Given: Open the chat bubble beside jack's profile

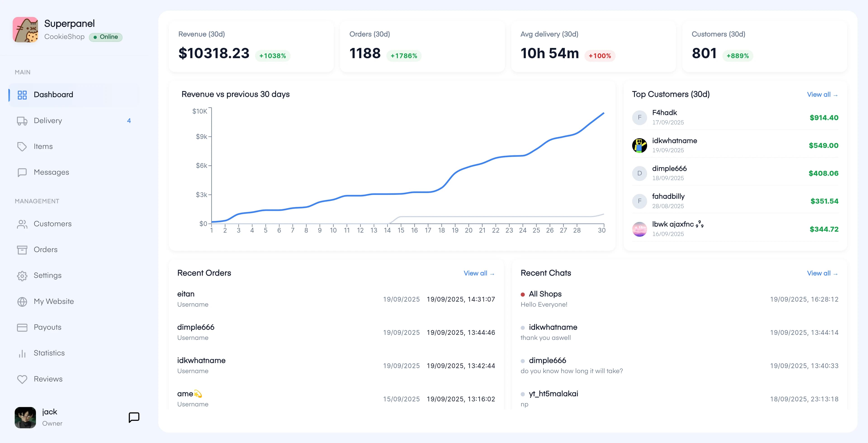Looking at the screenshot, I should coord(134,417).
